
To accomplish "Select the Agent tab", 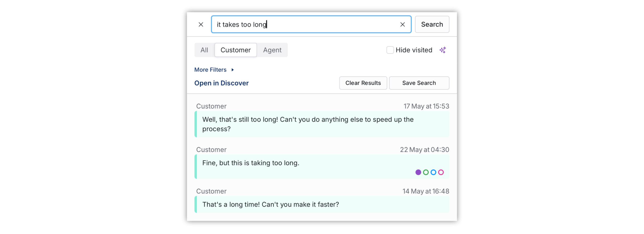I will pos(272,50).
